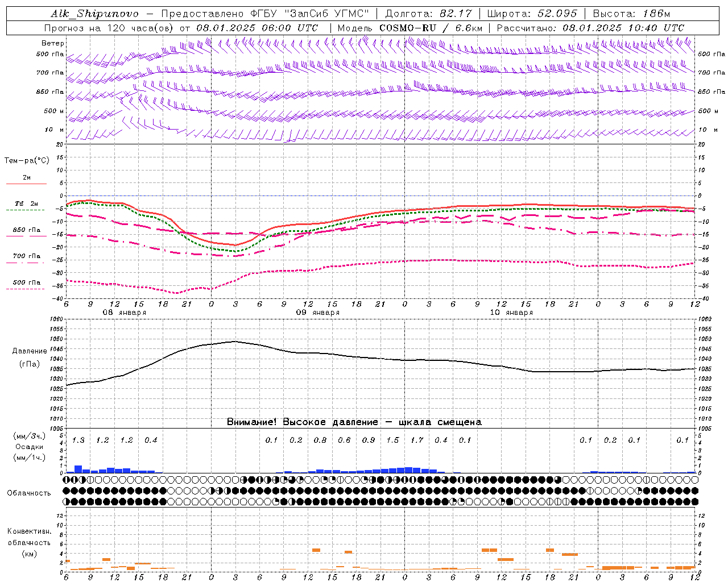
Task: Select the text 'Долгота: 82.17'
Action: (x=429, y=14)
